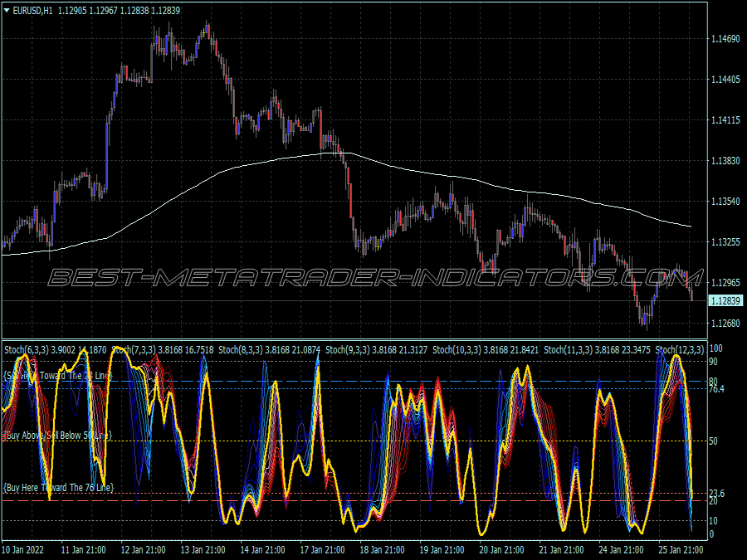
Task: Click the Stoch(10,3,3) indicator label
Action: (x=456, y=350)
